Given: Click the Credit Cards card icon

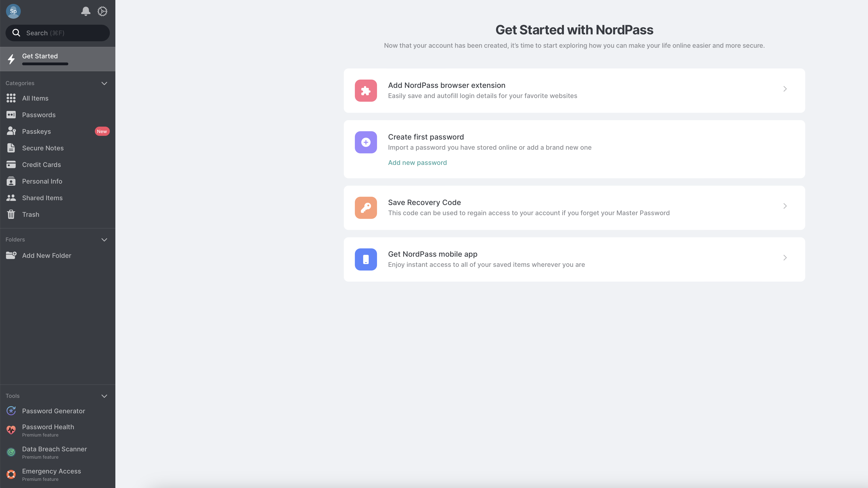Looking at the screenshot, I should pyautogui.click(x=11, y=164).
